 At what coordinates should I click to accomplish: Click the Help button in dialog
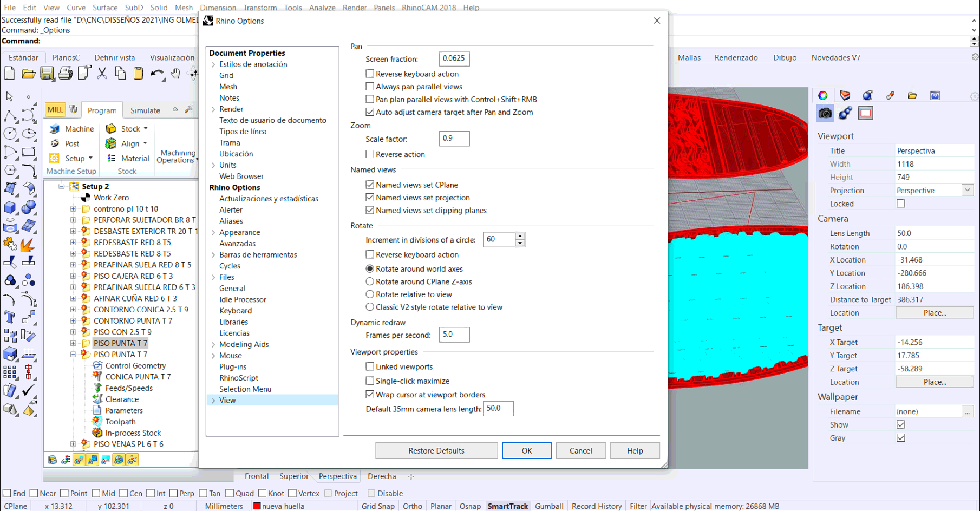click(635, 450)
